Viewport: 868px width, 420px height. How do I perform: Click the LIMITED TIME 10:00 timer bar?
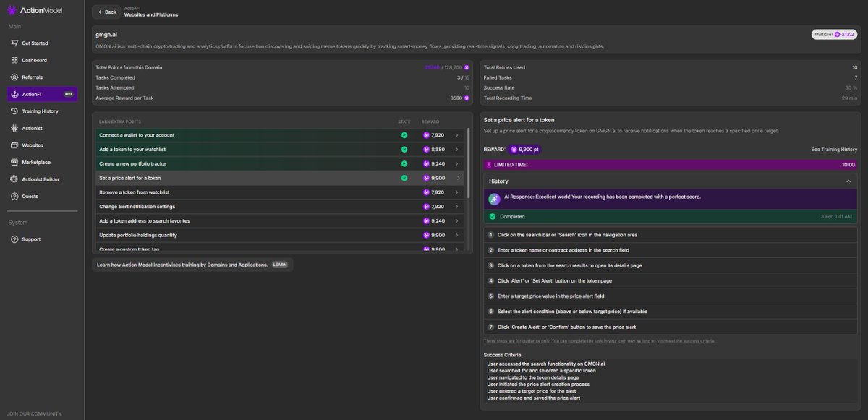[671, 165]
